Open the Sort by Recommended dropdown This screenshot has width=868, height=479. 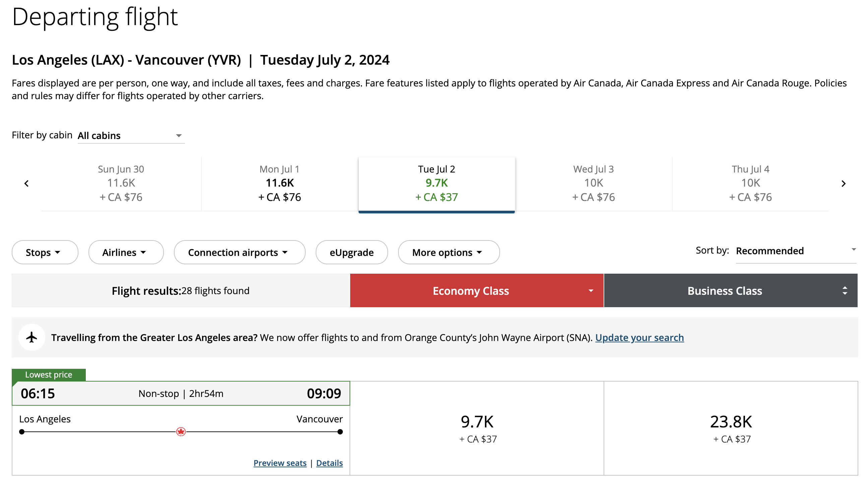[x=796, y=251]
